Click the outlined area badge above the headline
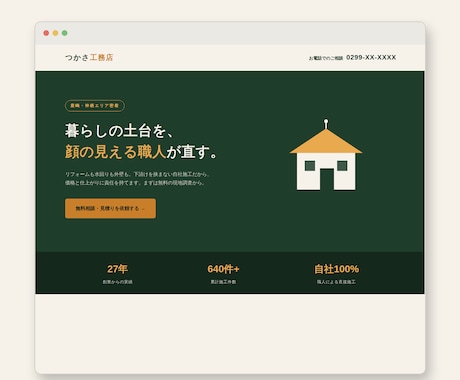460x380 pixels. click(x=95, y=106)
